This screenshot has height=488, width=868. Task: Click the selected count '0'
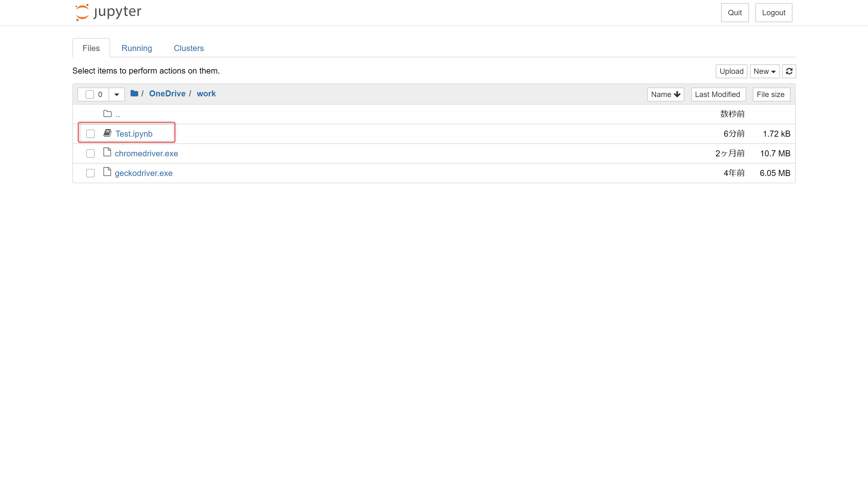pos(100,94)
